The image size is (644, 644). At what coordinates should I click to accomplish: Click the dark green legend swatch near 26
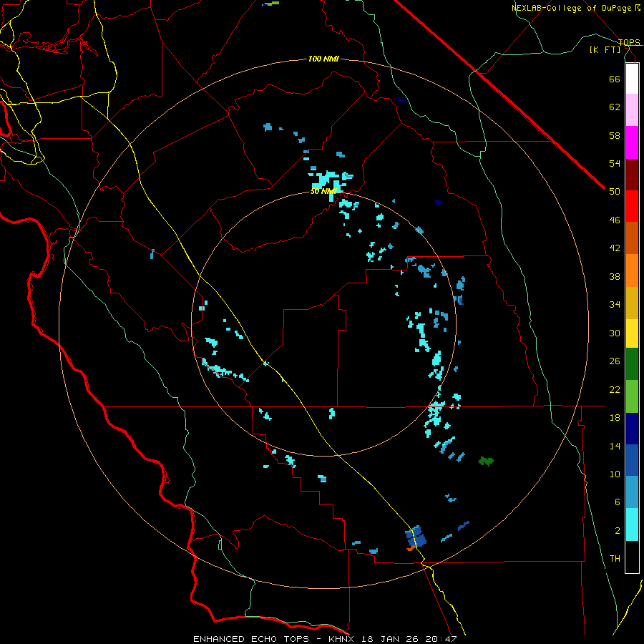(x=632, y=364)
